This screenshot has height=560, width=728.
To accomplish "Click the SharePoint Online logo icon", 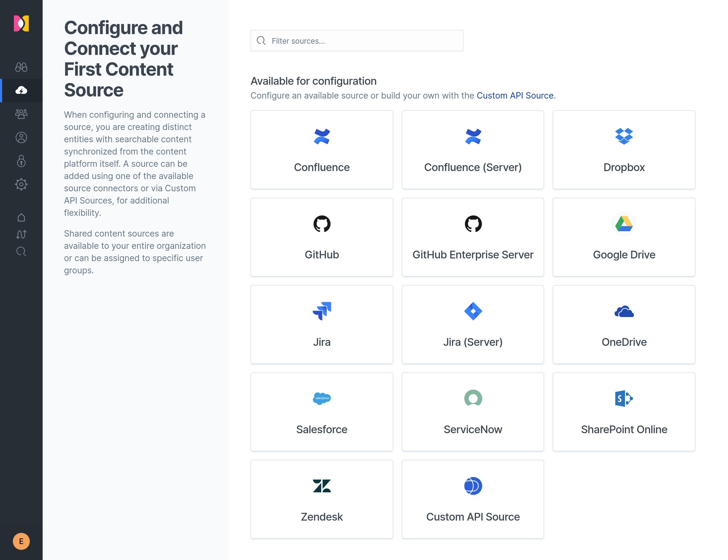I will (624, 398).
